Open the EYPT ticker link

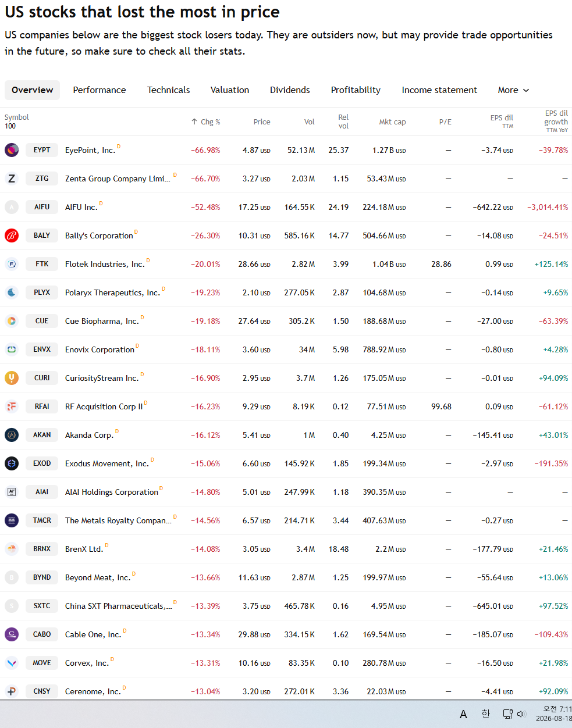pos(42,150)
